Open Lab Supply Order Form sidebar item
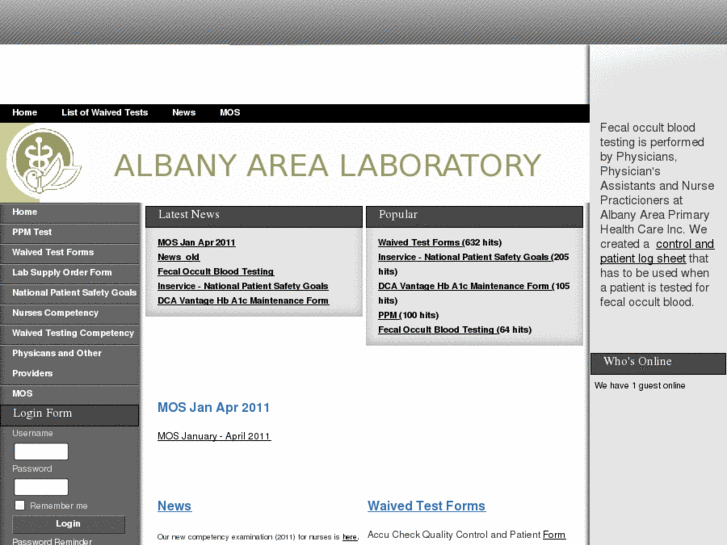727x545 pixels. click(x=70, y=273)
